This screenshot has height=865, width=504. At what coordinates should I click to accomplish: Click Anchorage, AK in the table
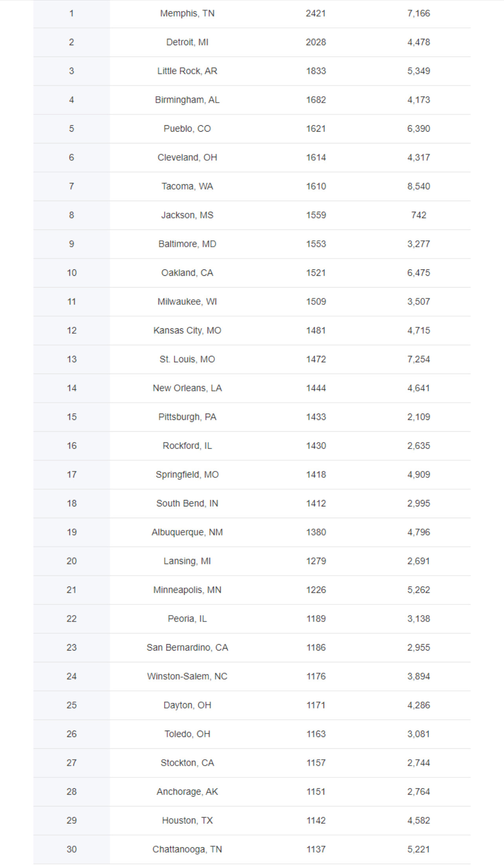click(x=187, y=792)
